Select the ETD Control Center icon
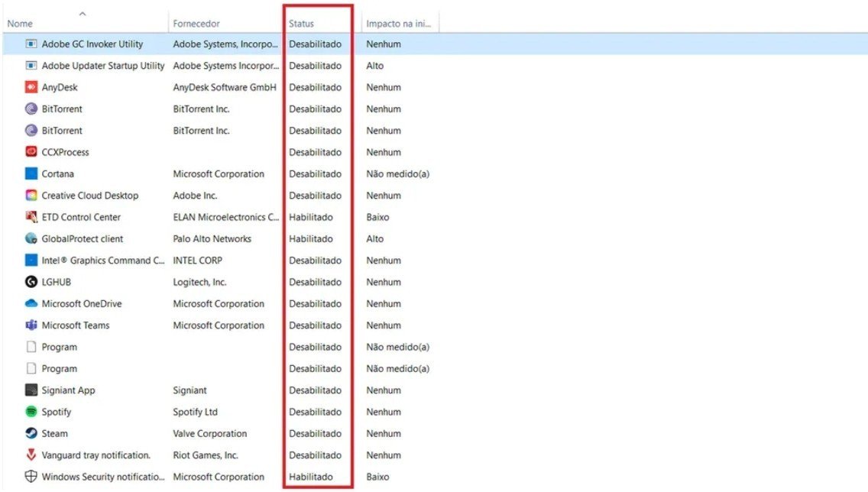 (31, 216)
